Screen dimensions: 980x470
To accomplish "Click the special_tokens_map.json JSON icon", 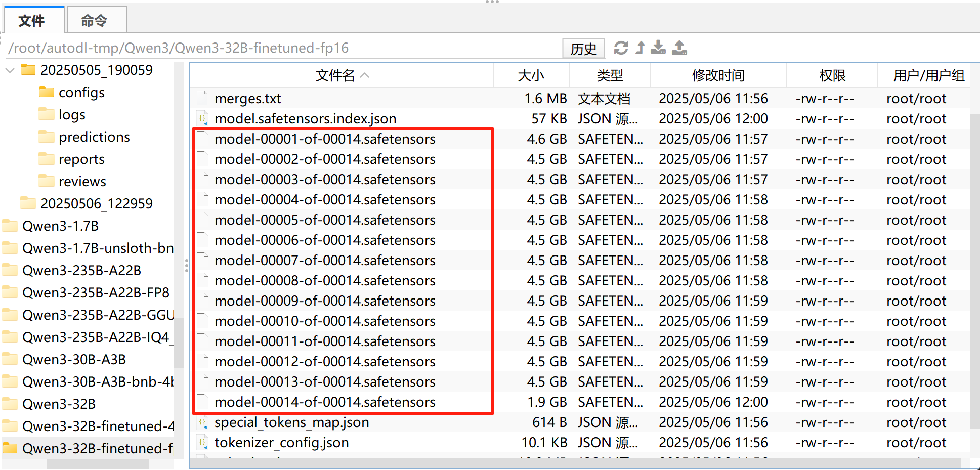I will [203, 422].
